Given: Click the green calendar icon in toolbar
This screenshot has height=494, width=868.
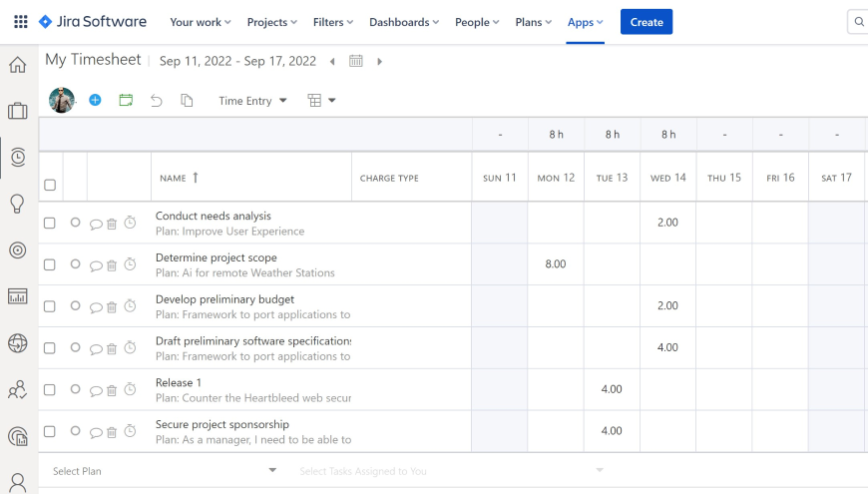Looking at the screenshot, I should coord(126,100).
